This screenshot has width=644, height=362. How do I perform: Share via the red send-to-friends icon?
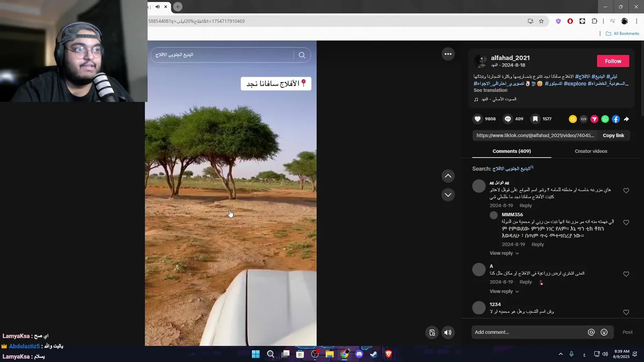(594, 119)
